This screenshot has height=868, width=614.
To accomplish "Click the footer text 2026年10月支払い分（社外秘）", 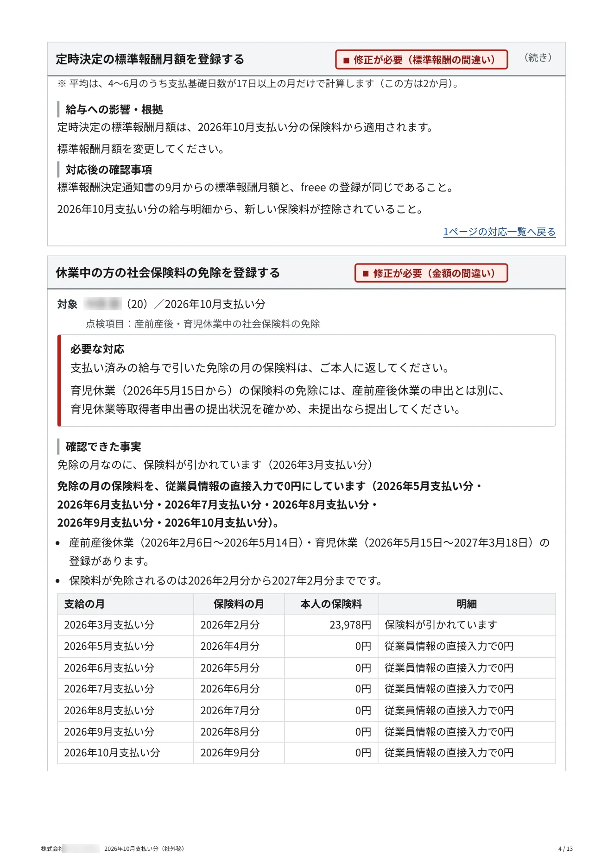I will (144, 849).
